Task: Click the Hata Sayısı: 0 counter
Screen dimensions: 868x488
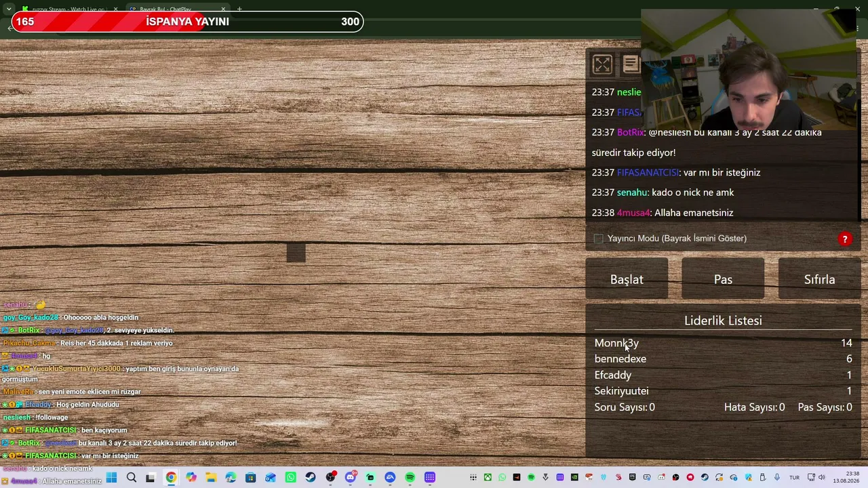Action: (x=755, y=407)
